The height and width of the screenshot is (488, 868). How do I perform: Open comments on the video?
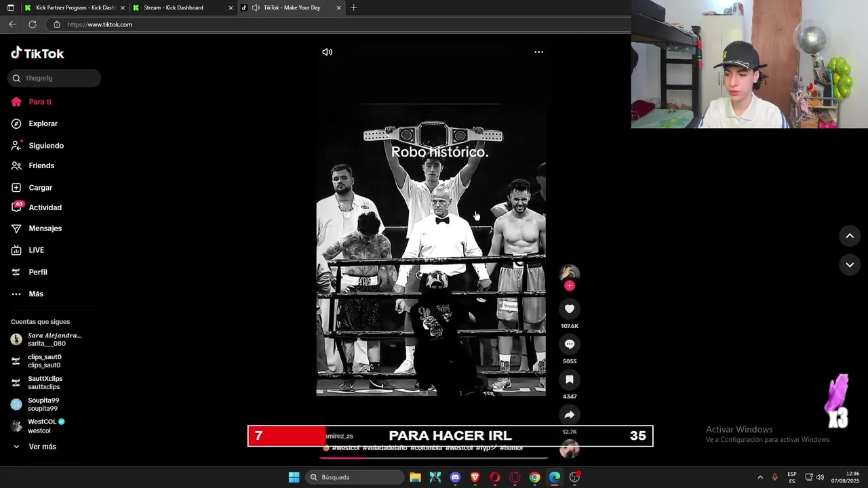[x=570, y=344]
